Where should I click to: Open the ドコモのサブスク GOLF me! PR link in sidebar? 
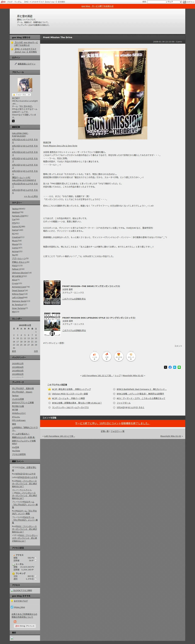(x=25, y=50)
